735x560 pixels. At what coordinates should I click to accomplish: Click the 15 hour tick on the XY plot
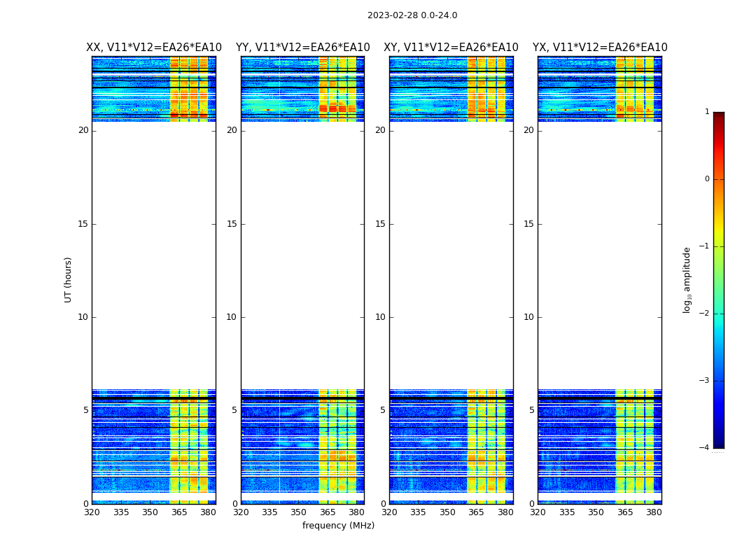coord(380,224)
